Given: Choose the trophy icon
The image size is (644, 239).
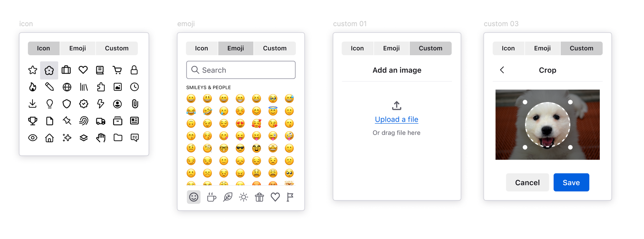Looking at the screenshot, I should (33, 121).
